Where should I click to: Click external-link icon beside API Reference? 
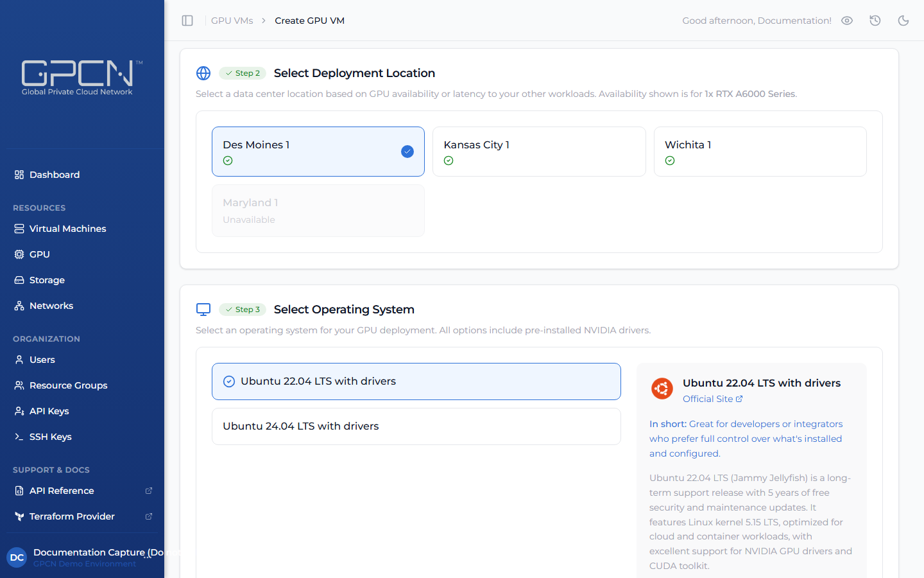point(149,491)
